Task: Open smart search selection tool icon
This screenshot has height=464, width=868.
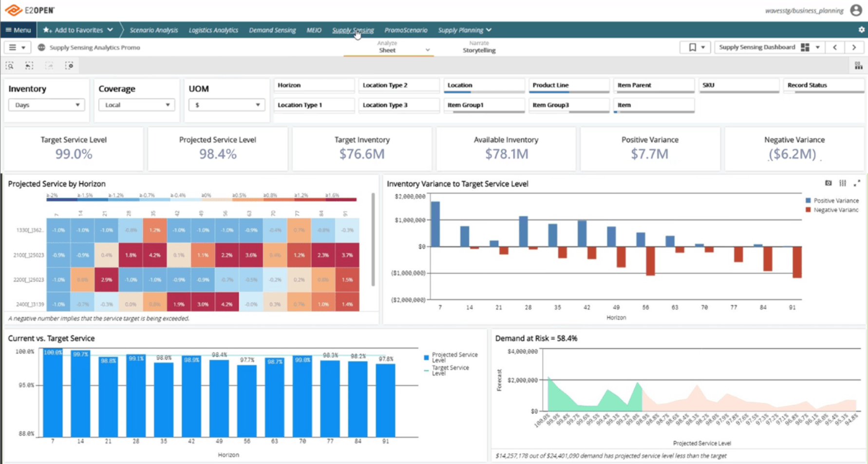Action: [10, 65]
